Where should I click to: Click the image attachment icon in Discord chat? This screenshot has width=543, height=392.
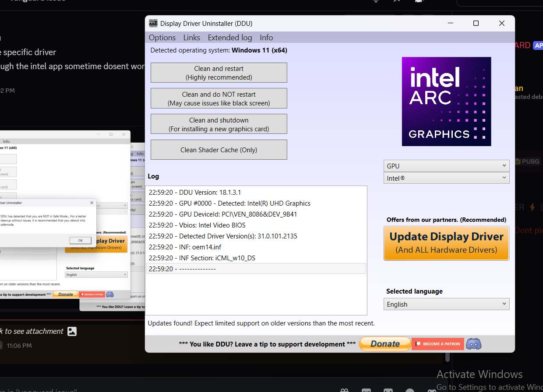point(72,332)
